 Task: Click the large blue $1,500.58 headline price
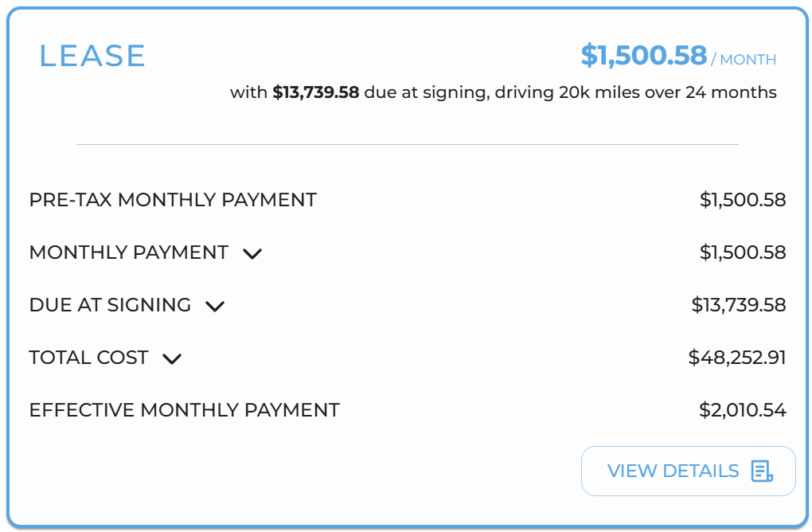tap(643, 55)
